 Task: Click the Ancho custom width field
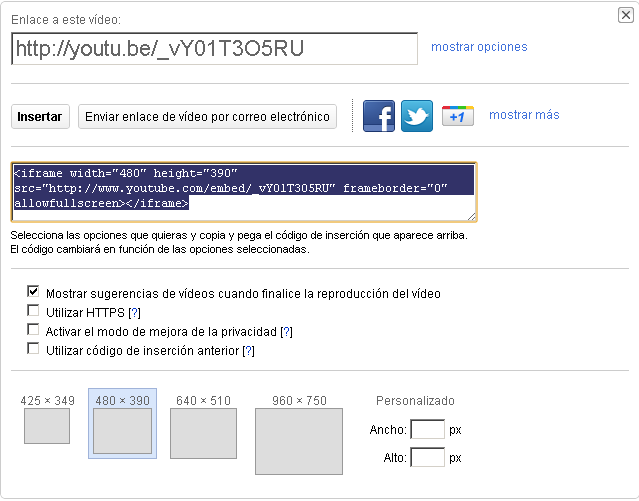[x=427, y=429]
